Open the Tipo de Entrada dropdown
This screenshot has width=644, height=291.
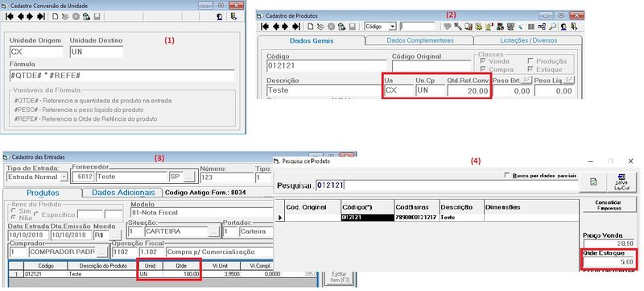(x=64, y=177)
